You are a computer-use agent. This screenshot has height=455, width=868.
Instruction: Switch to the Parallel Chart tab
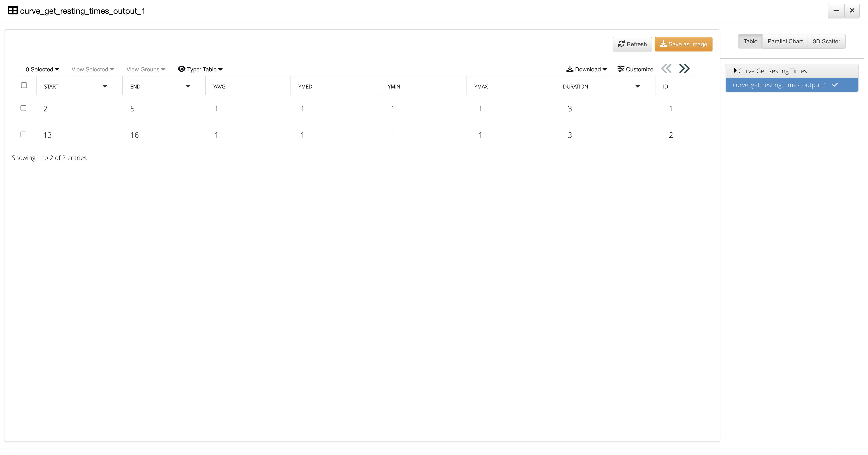pyautogui.click(x=785, y=41)
